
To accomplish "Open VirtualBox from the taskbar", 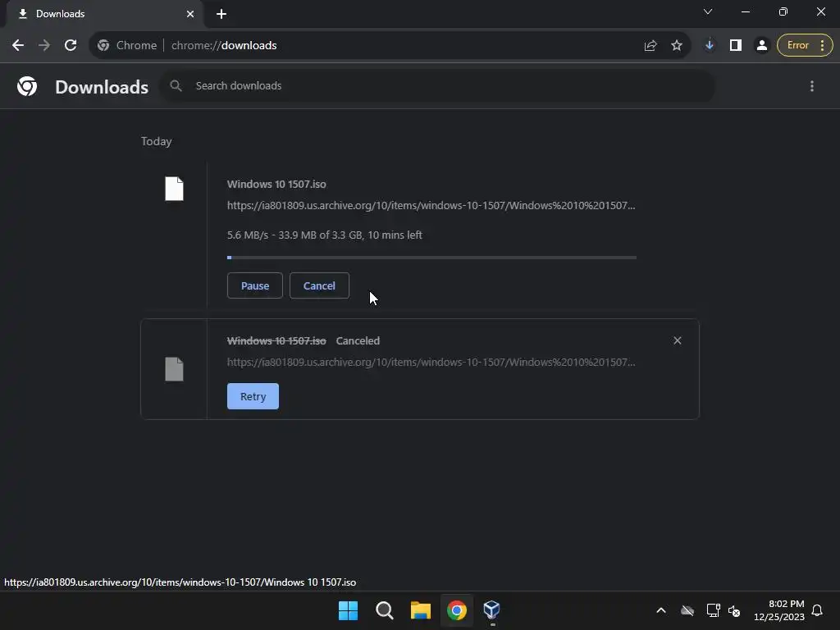I will (x=492, y=610).
